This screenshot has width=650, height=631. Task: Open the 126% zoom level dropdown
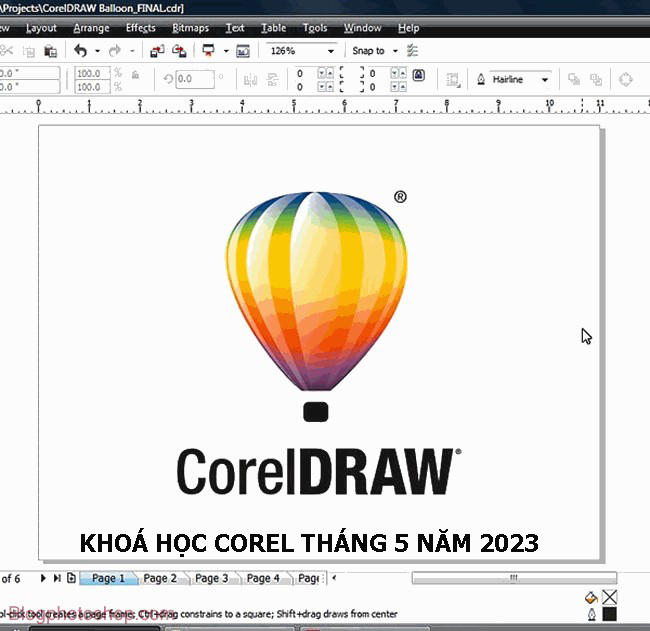[331, 51]
